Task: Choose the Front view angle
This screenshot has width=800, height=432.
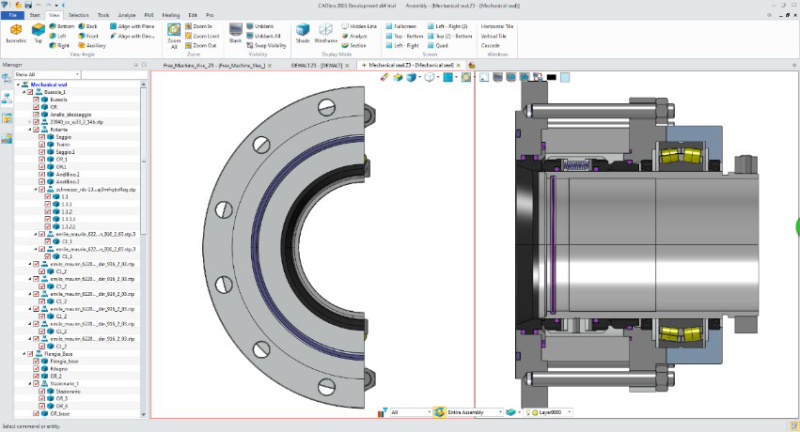Action: pos(88,36)
